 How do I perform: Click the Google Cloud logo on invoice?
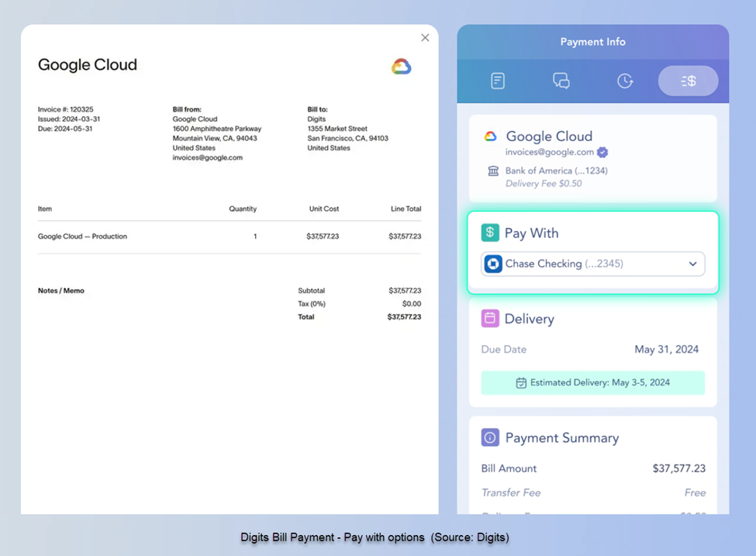coord(401,67)
